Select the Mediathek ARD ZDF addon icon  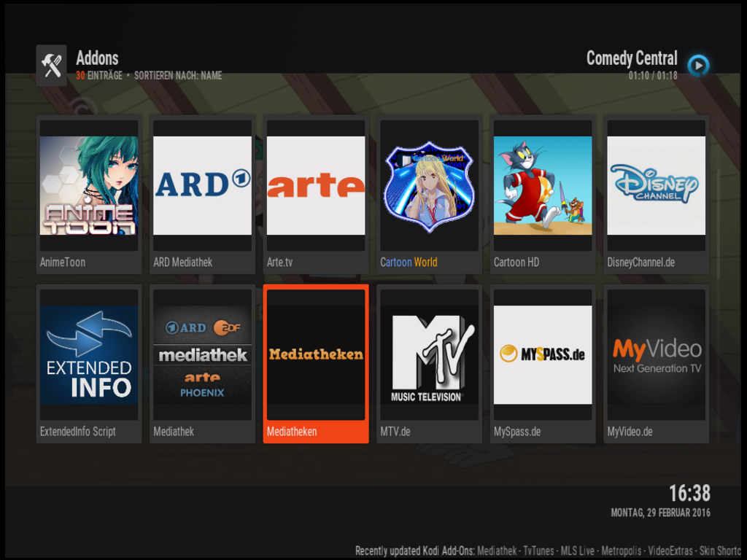pyautogui.click(x=202, y=355)
